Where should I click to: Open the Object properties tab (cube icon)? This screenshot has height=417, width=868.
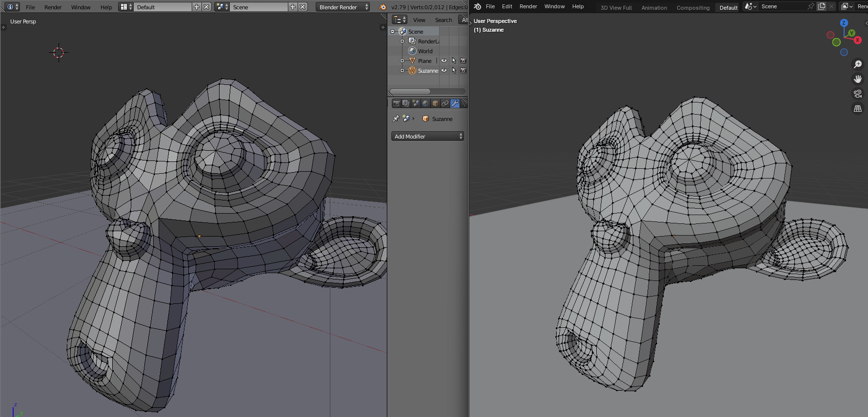pos(435,103)
